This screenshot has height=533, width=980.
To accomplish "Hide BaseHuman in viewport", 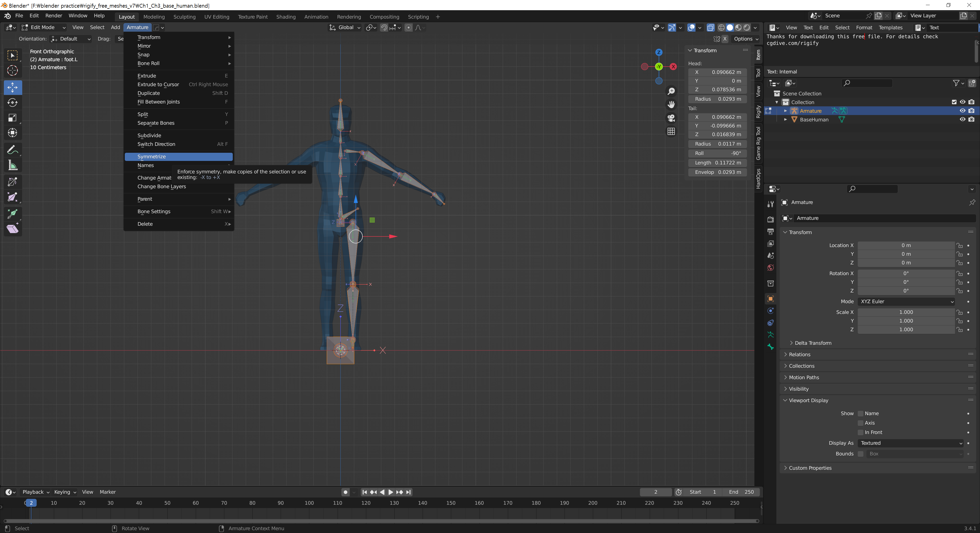I will tap(962, 119).
